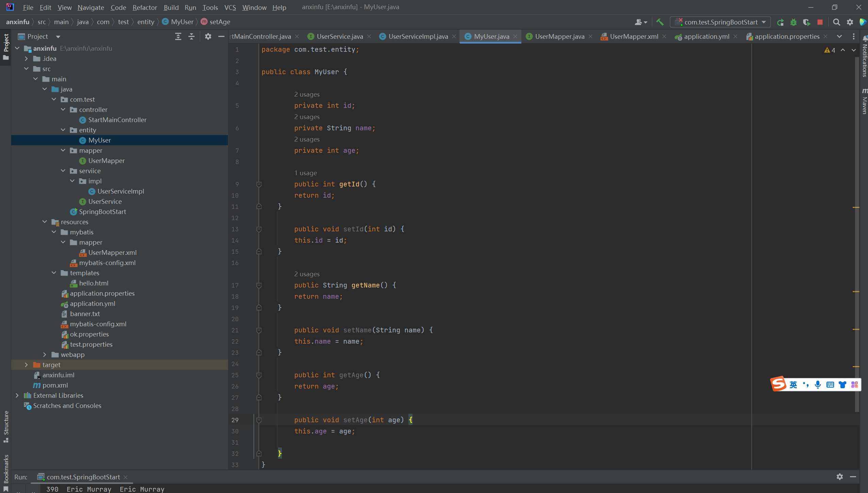Viewport: 868px width, 493px height.
Task: Click '2 usages' hint above getName
Action: (x=306, y=274)
